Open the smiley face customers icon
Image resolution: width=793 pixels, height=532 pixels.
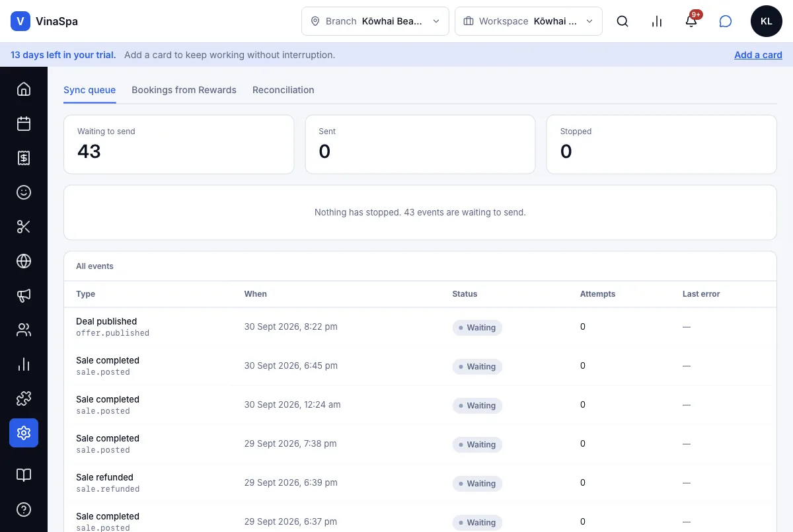click(24, 192)
